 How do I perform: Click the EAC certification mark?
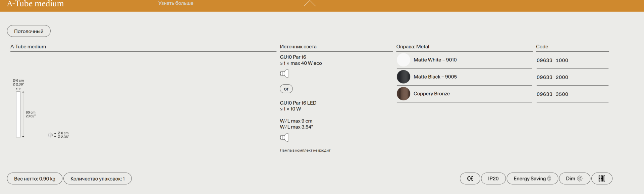[x=602, y=179]
